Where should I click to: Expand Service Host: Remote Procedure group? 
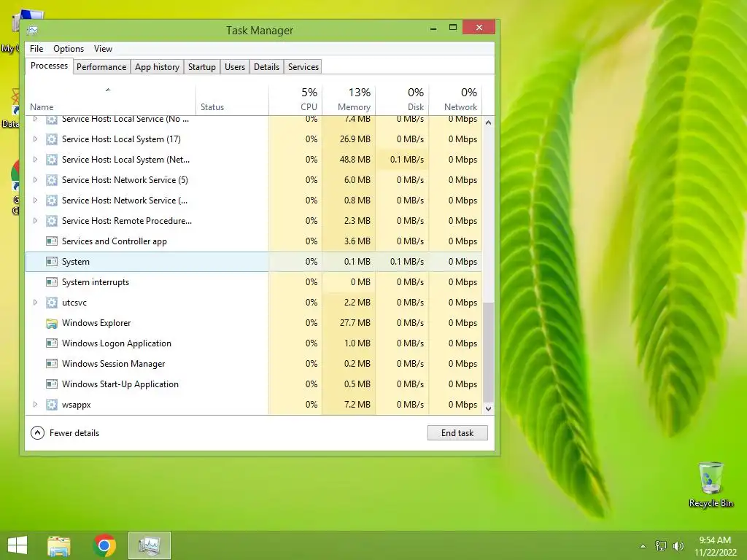tap(35, 221)
